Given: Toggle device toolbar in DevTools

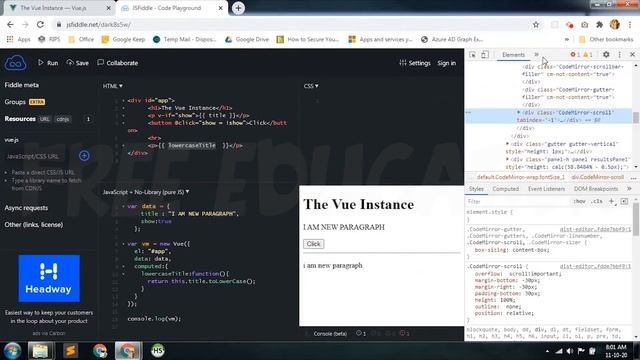Looking at the screenshot, I should click(484, 55).
